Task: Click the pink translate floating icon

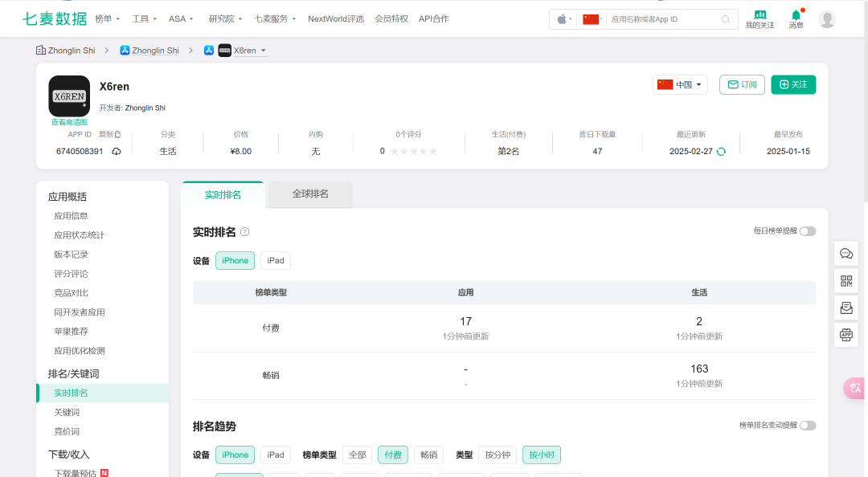Action: pos(854,388)
